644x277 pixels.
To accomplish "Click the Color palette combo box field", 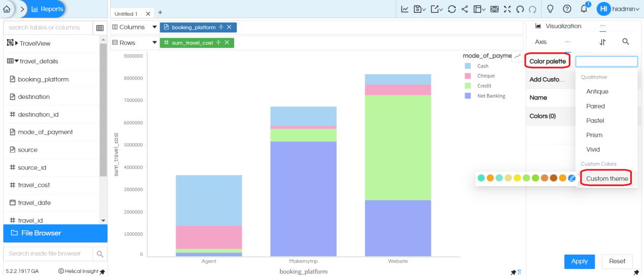I will [606, 61].
